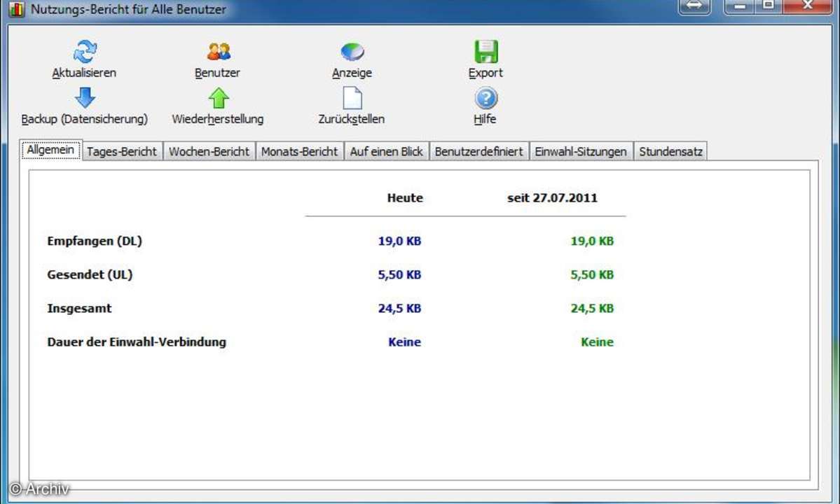Click the app icon in the title bar
Viewport: 840px width, 504px height.
17,9
